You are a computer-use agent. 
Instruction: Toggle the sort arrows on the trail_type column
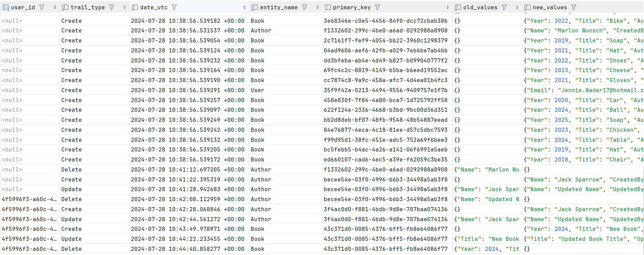coord(125,7)
